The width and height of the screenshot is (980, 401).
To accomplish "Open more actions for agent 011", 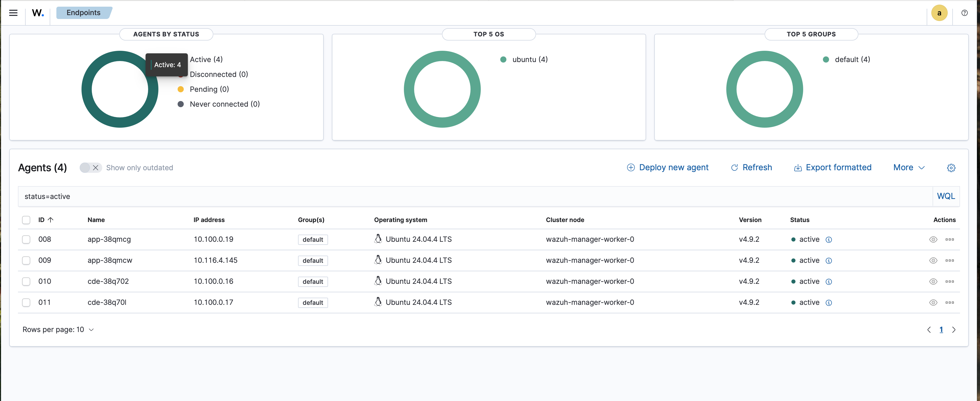I will [x=950, y=303].
